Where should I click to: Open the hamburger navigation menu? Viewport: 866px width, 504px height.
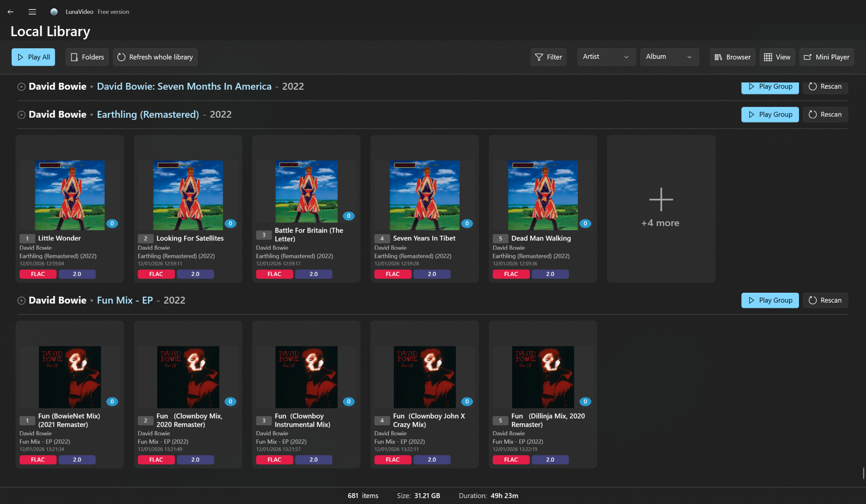point(32,12)
